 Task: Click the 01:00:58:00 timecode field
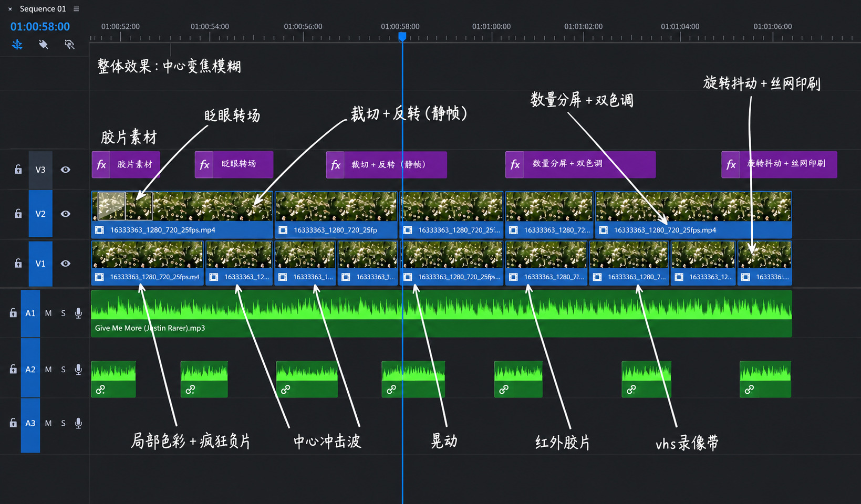[x=40, y=26]
